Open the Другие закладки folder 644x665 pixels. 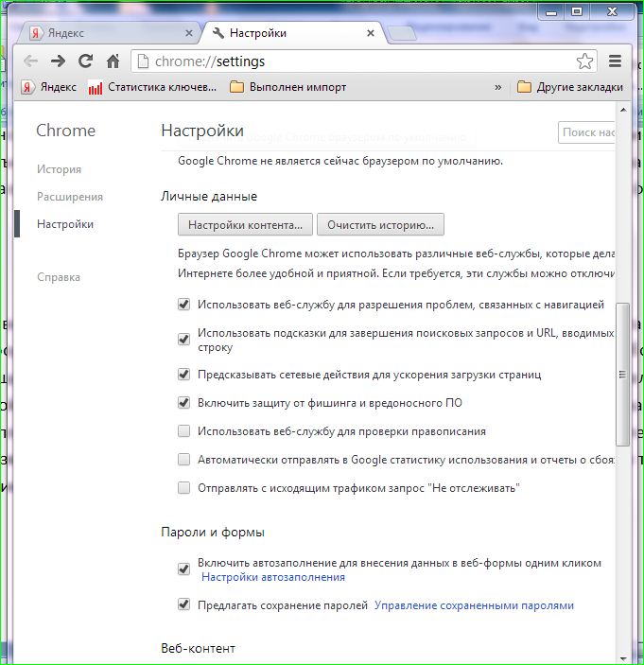(570, 87)
